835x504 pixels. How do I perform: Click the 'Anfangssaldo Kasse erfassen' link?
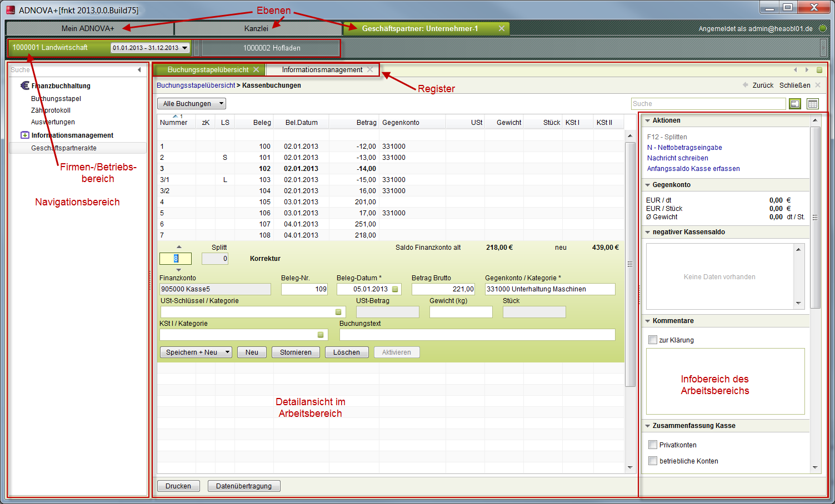693,169
